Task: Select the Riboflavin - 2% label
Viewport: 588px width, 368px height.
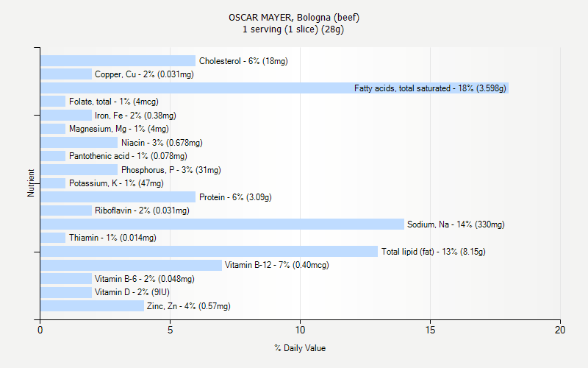Action: 142,210
